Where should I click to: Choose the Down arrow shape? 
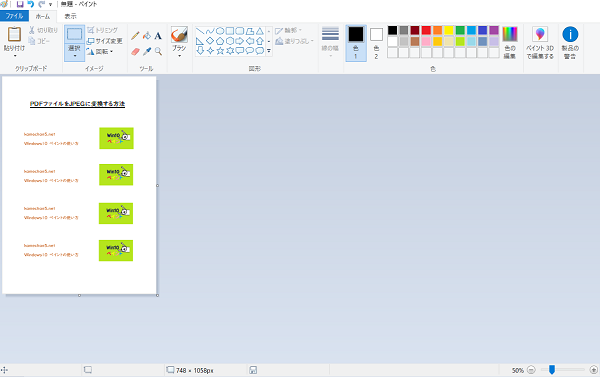point(200,51)
